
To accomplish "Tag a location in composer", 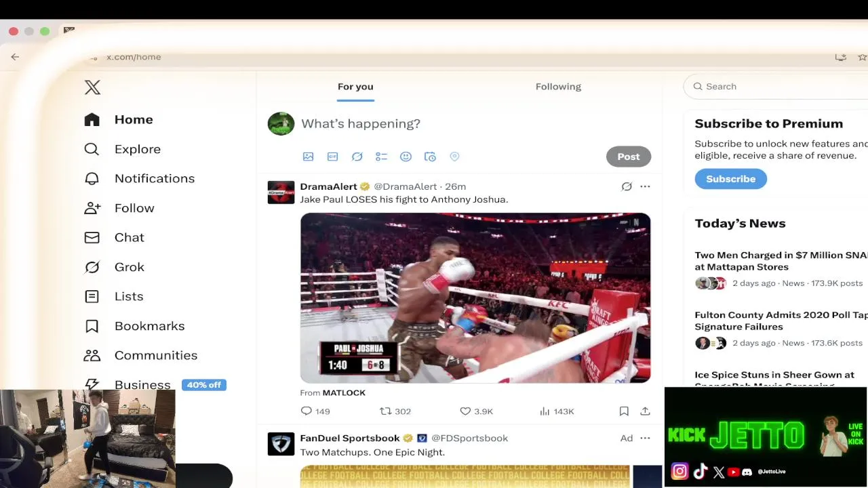I will point(454,157).
